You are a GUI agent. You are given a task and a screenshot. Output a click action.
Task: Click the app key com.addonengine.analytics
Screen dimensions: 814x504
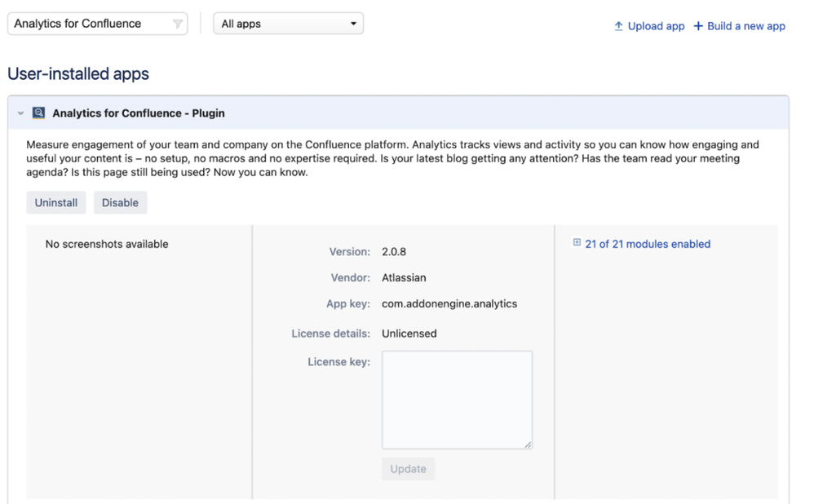[x=449, y=303]
